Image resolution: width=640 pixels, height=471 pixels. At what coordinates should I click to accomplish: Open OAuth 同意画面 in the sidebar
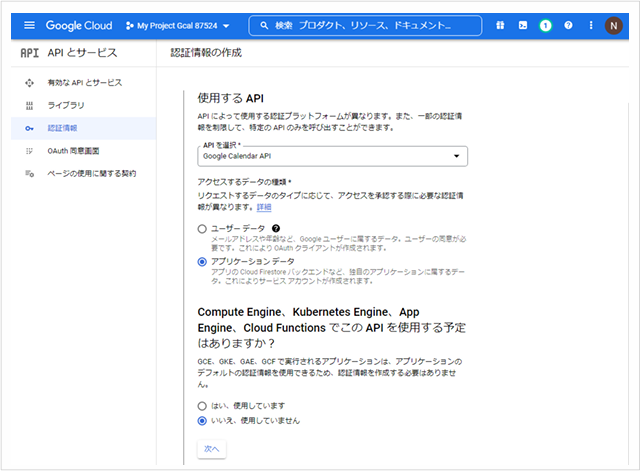coord(84,151)
